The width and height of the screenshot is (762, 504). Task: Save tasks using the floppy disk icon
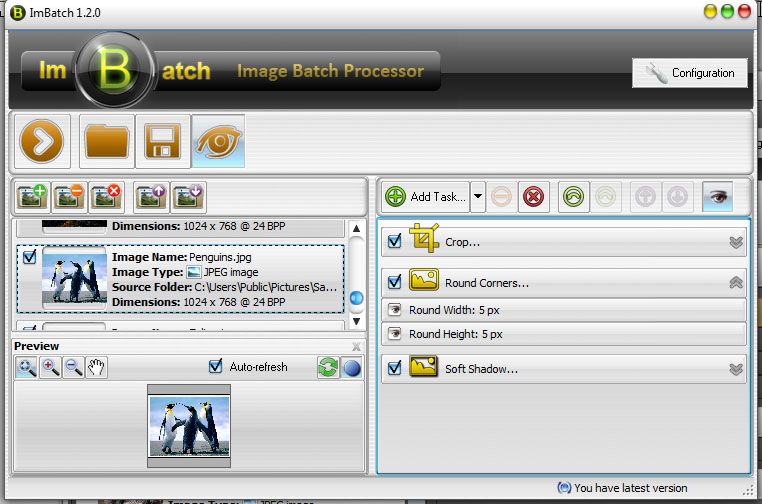click(x=161, y=142)
